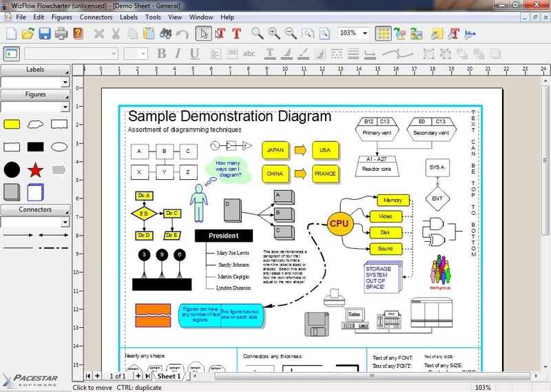Click the Print icon in toolbar
Viewport: 551px width, 392px height.
pyautogui.click(x=61, y=34)
